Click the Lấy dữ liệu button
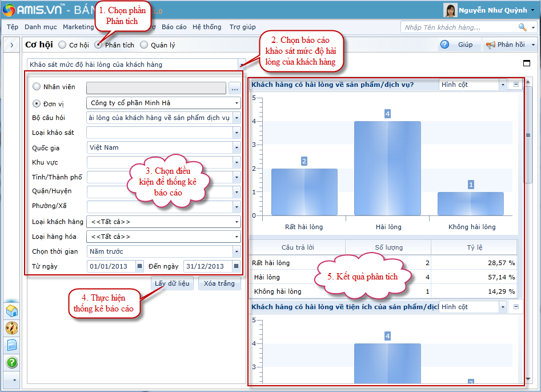 (173, 283)
